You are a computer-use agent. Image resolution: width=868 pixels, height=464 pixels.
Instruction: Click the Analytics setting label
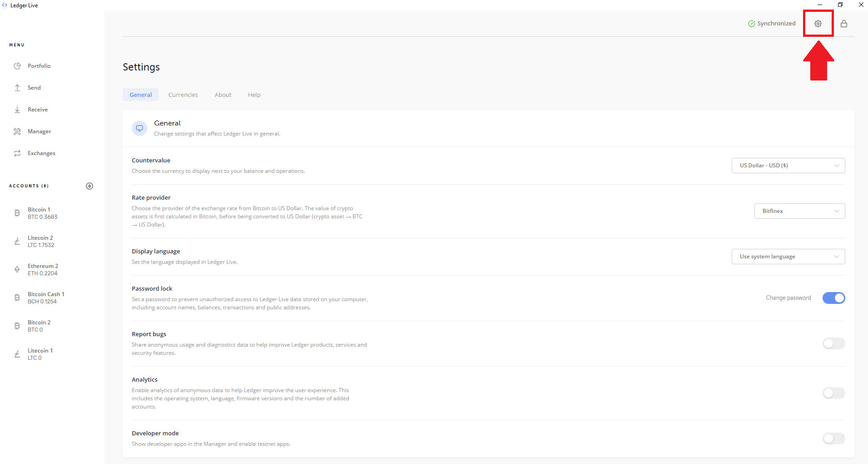[145, 379]
